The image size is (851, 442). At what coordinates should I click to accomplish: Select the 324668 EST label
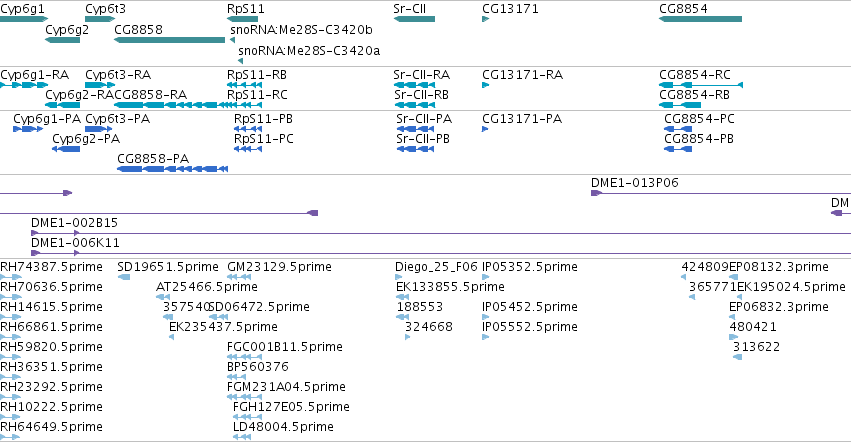428,326
